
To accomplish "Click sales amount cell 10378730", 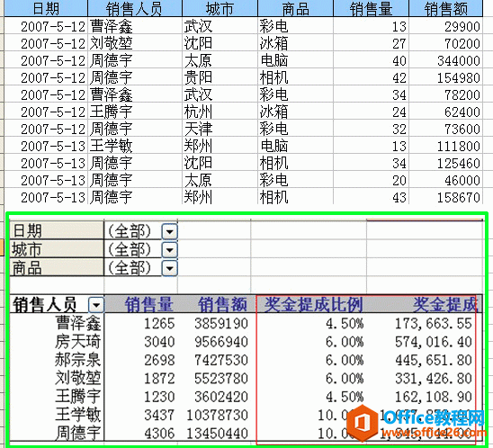I will [218, 415].
